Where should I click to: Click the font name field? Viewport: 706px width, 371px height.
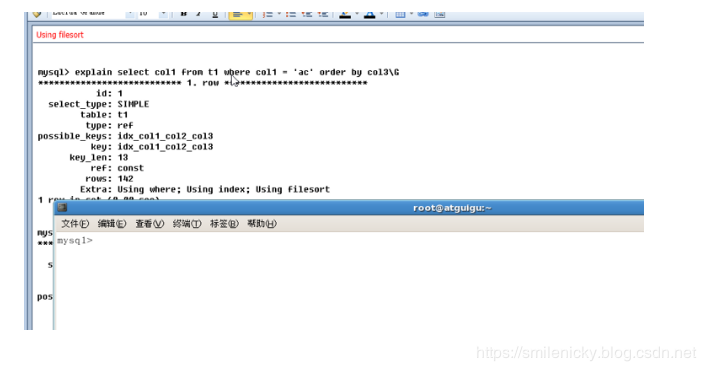[x=87, y=14]
